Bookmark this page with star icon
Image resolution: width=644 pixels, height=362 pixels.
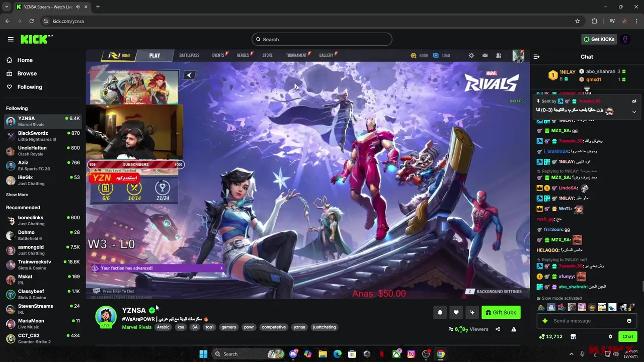[x=578, y=21]
